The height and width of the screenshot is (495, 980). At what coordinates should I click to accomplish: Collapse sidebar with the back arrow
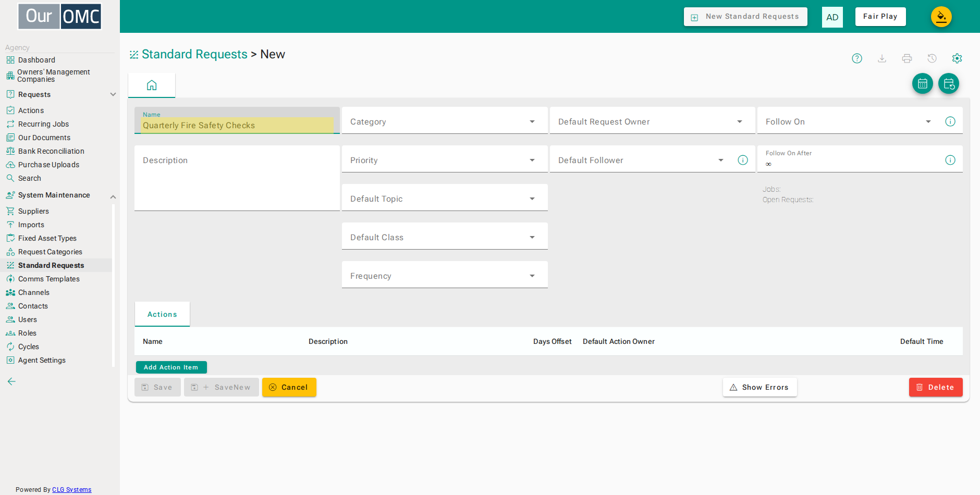point(11,381)
